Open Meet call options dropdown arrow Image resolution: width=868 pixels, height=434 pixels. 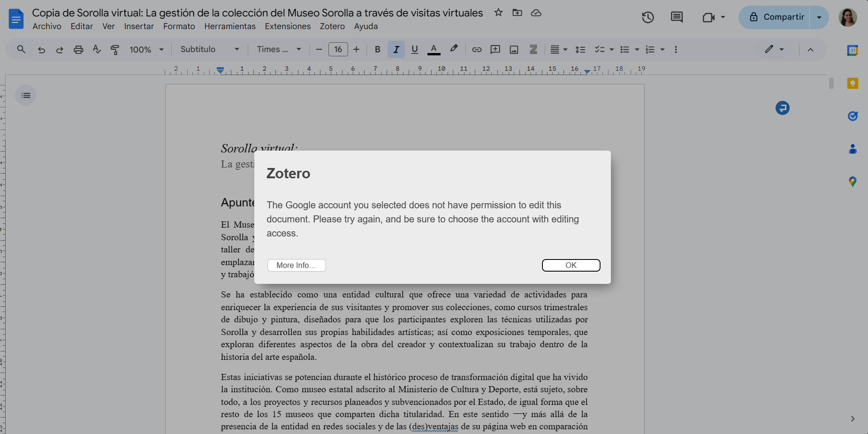(723, 17)
